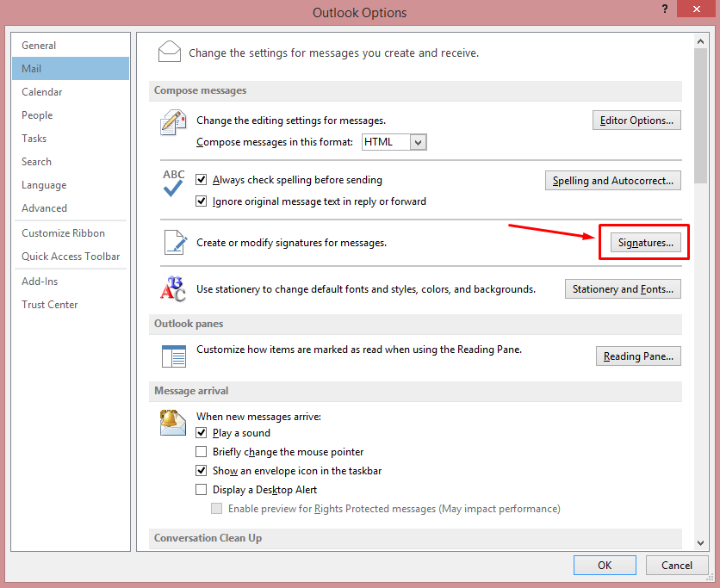Click the Reading Pane layout icon
This screenshot has height=588, width=720.
click(173, 356)
